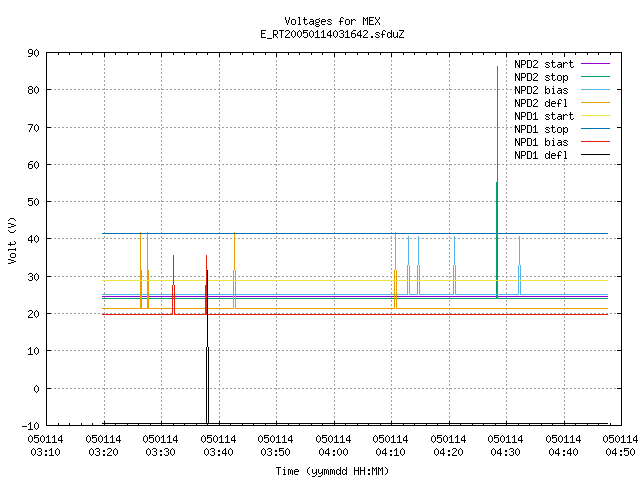Select the "NPD1 start" legend label
The height and width of the screenshot is (480, 640).
544,116
